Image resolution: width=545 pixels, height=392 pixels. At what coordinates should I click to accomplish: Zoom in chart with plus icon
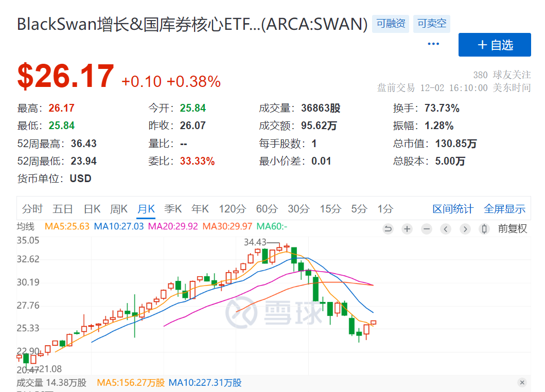(407, 228)
